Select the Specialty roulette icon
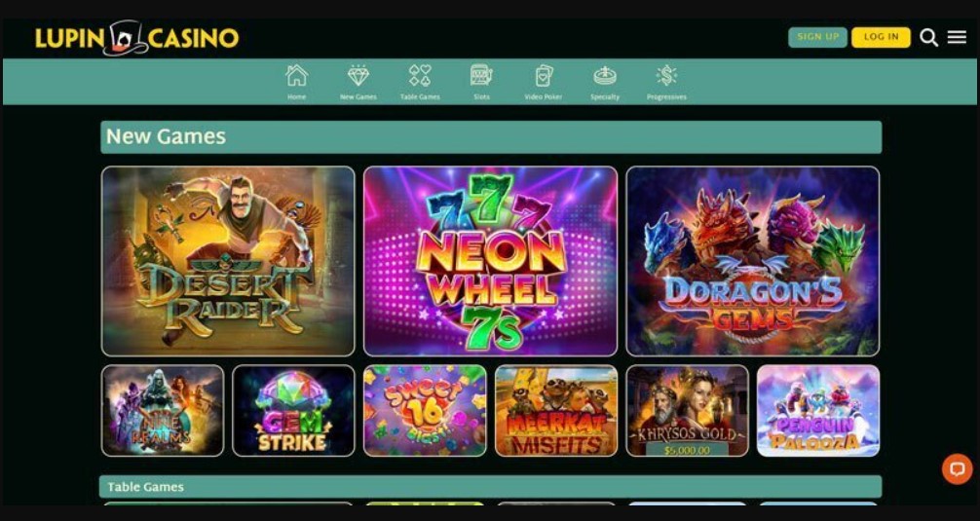The image size is (980, 521). coord(604,76)
